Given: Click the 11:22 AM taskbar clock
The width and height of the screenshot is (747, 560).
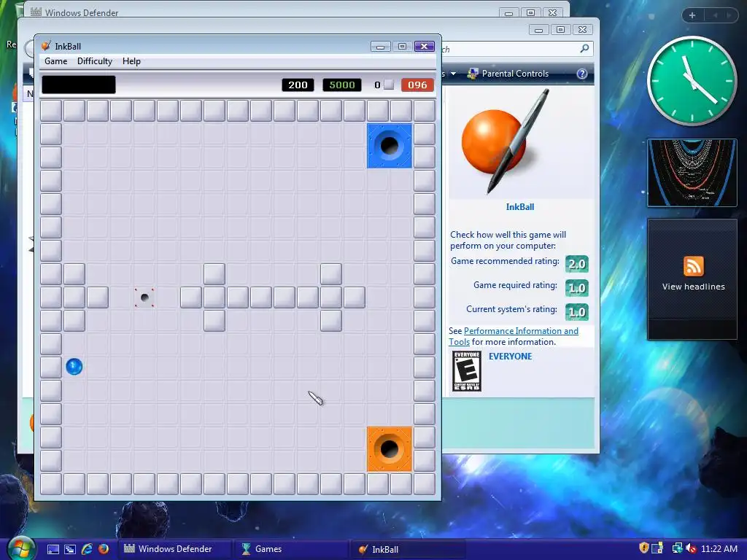Looking at the screenshot, I should click(719, 548).
